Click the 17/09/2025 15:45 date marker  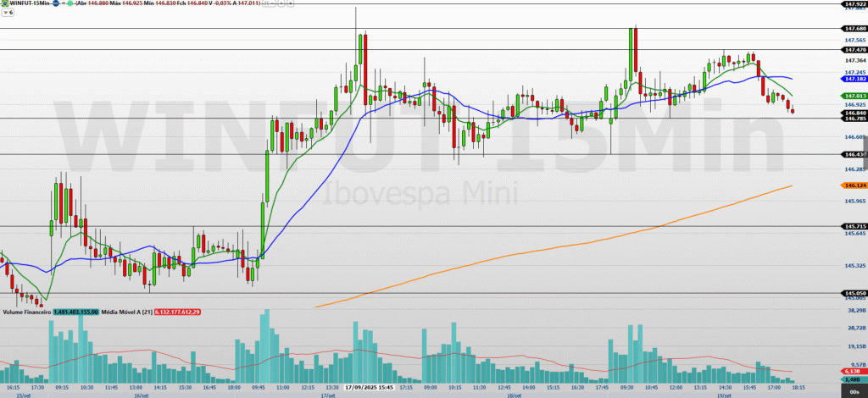pos(369,388)
